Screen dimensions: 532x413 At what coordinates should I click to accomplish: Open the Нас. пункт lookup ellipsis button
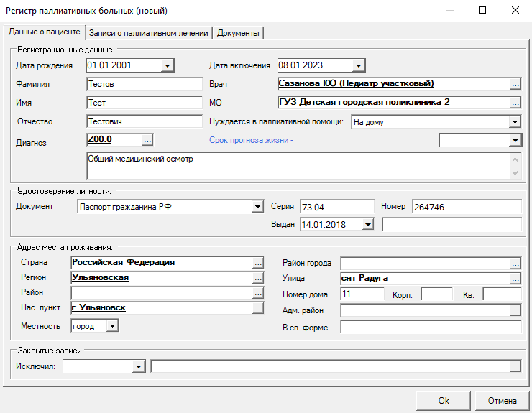coord(258,308)
